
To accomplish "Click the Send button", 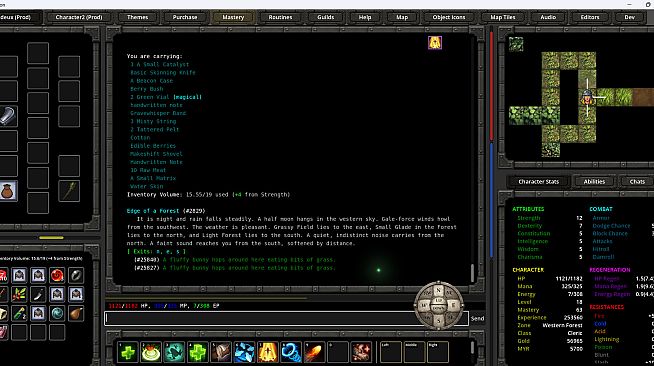I will tap(478, 318).
